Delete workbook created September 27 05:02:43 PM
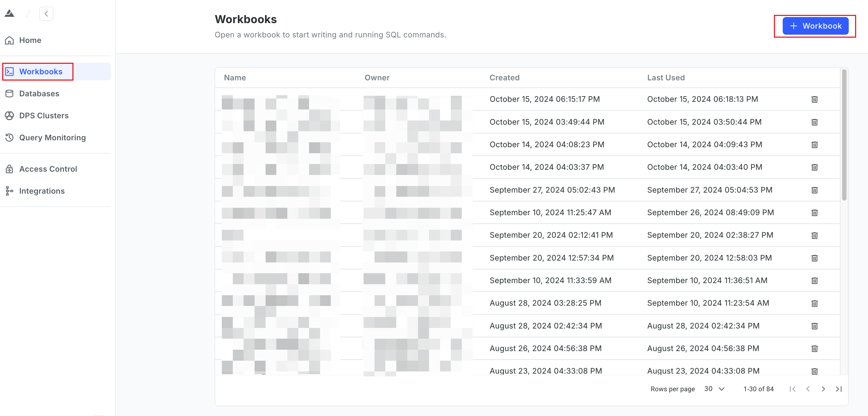The height and width of the screenshot is (416, 868). click(x=814, y=190)
